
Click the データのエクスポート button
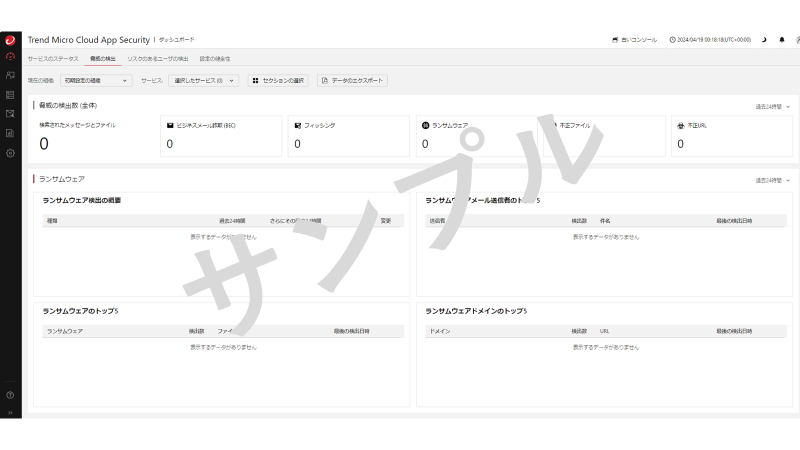coord(352,80)
